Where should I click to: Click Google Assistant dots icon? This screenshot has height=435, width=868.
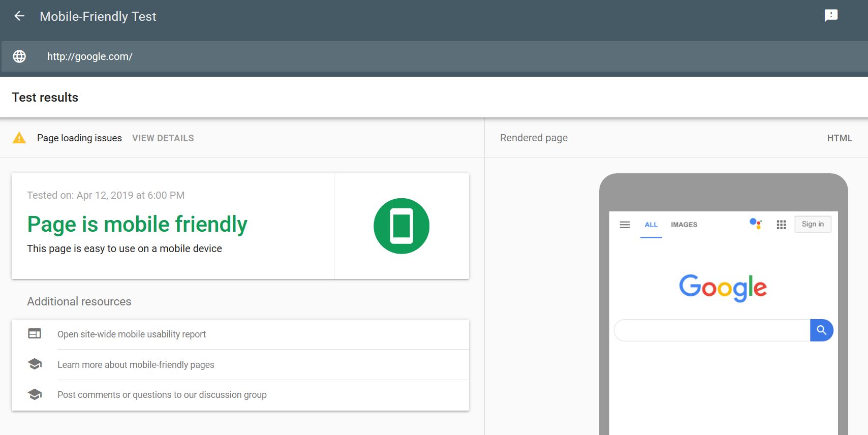pyautogui.click(x=756, y=224)
